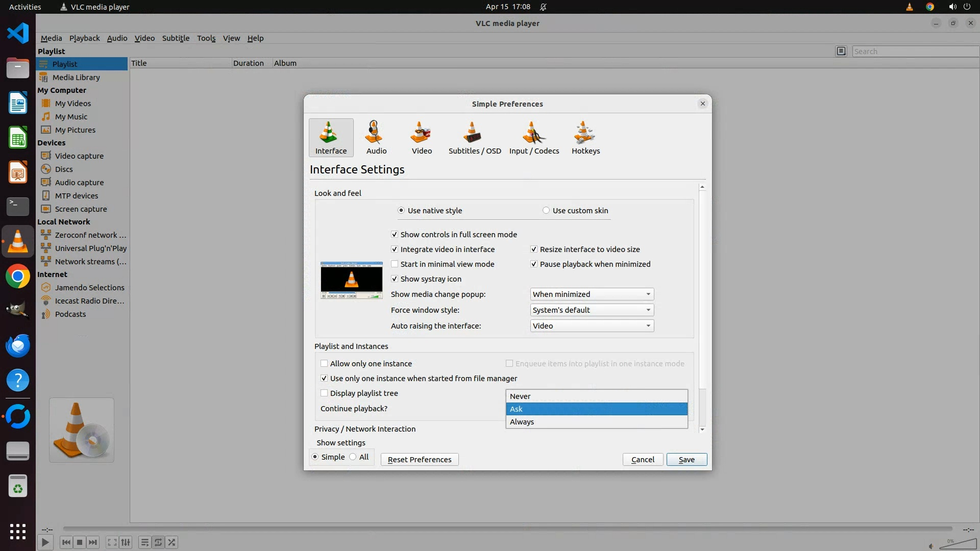Viewport: 980px width, 551px height.
Task: Open Force window style combo box
Action: point(592,310)
